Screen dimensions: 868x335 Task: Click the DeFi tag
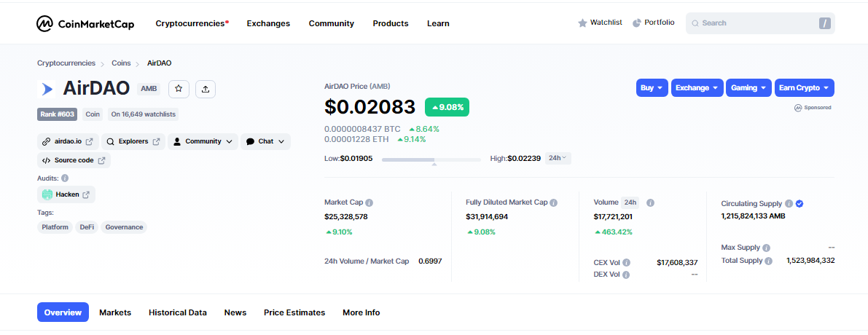point(87,227)
